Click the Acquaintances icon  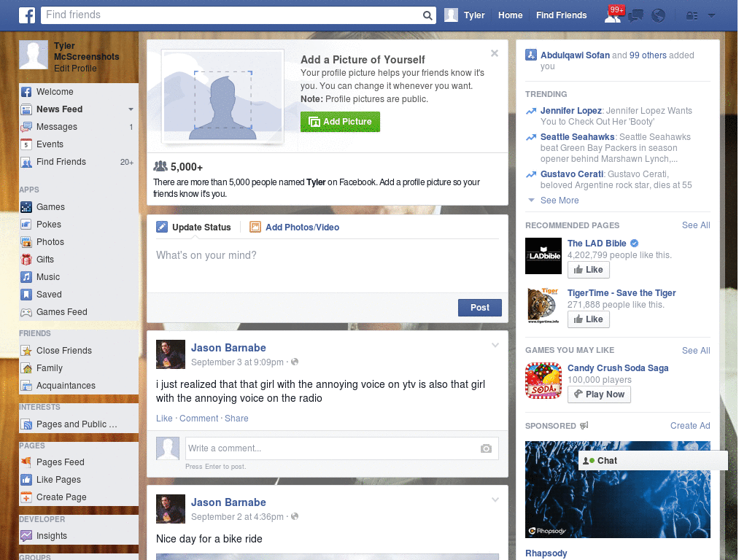26,386
